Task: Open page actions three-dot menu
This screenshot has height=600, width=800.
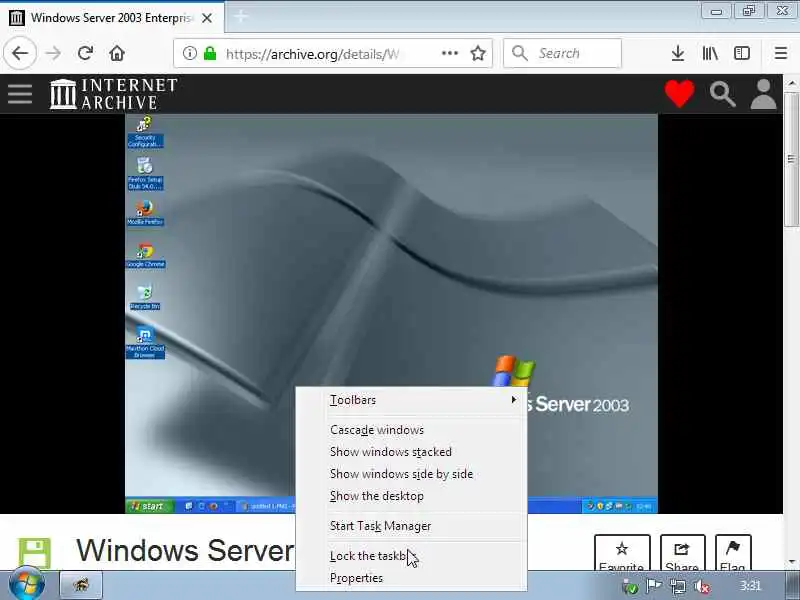Action: (x=449, y=53)
